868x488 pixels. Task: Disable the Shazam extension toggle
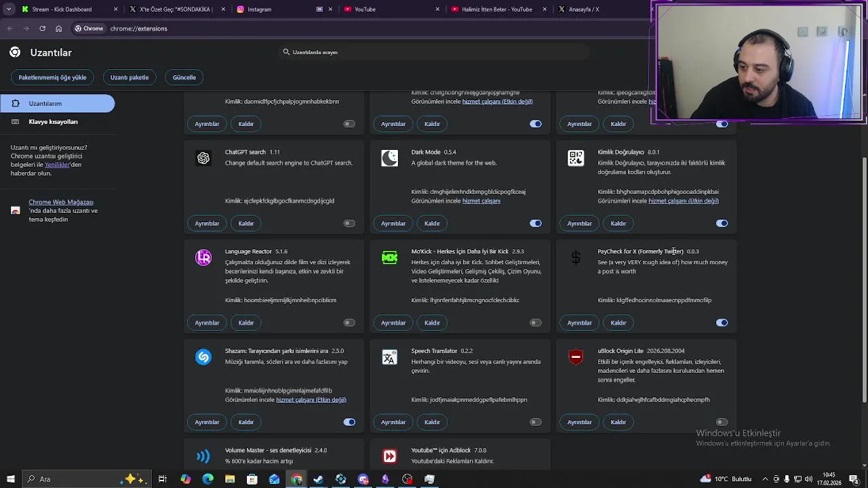[x=349, y=422]
